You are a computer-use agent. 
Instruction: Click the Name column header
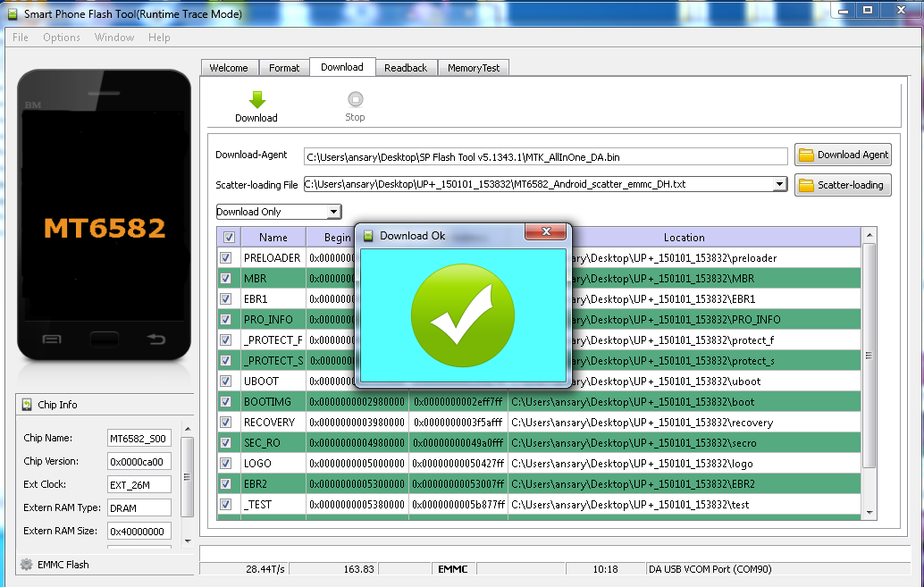coord(273,237)
